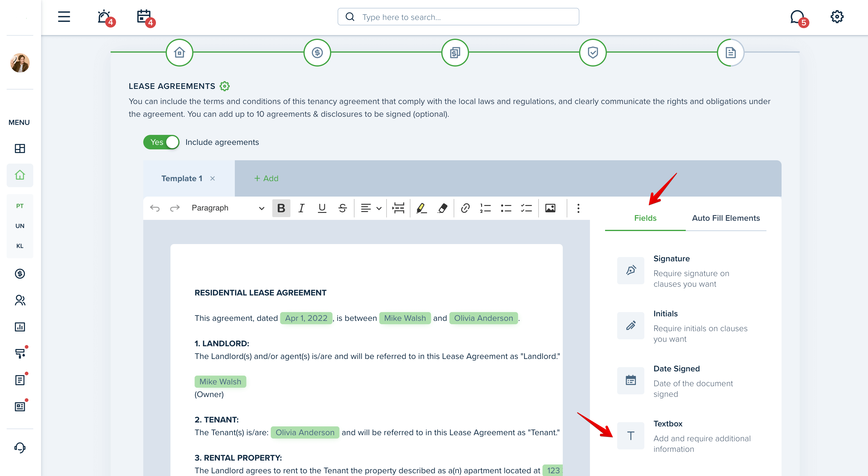The height and width of the screenshot is (476, 868).
Task: Click the Residential Lease Agreement heading
Action: (261, 293)
